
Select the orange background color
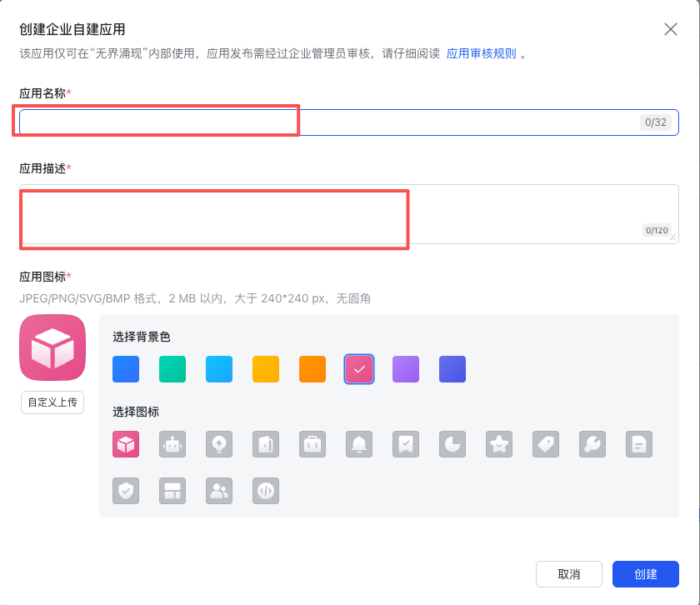[312, 369]
